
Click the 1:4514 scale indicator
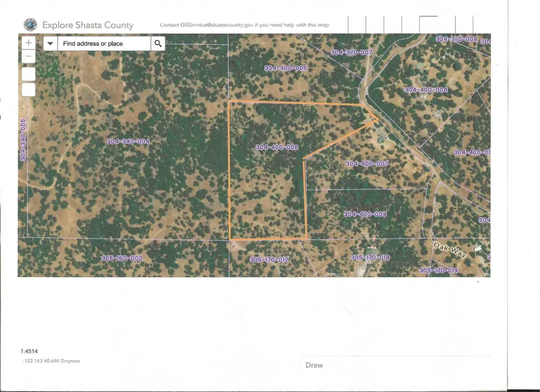pos(30,351)
